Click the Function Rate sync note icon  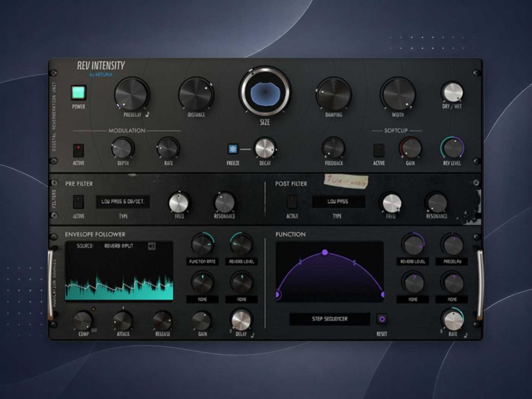pos(465,335)
